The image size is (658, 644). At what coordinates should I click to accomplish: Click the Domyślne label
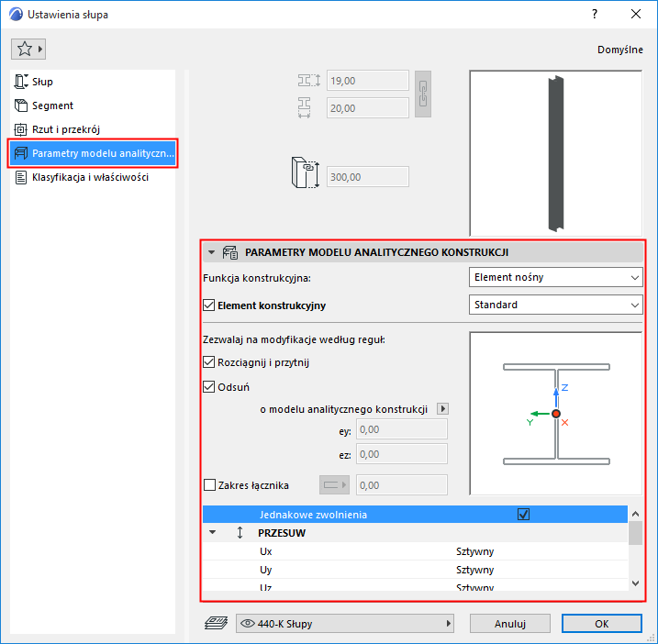(619, 50)
